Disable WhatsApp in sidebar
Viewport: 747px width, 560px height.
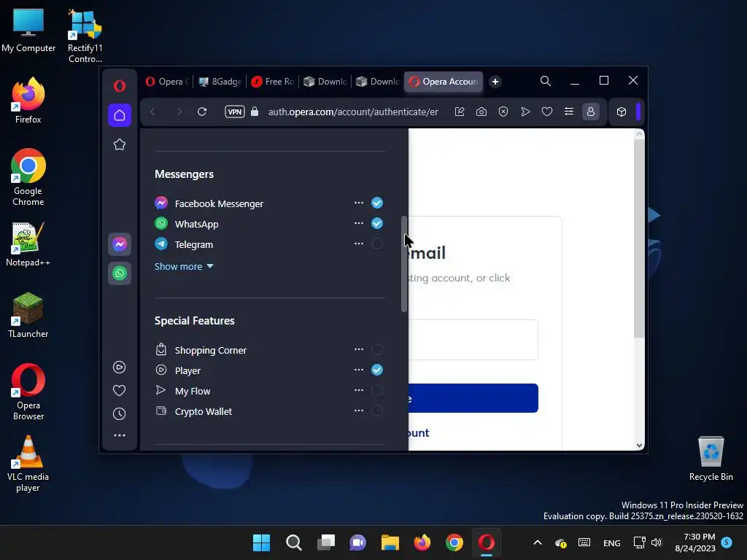coord(377,223)
